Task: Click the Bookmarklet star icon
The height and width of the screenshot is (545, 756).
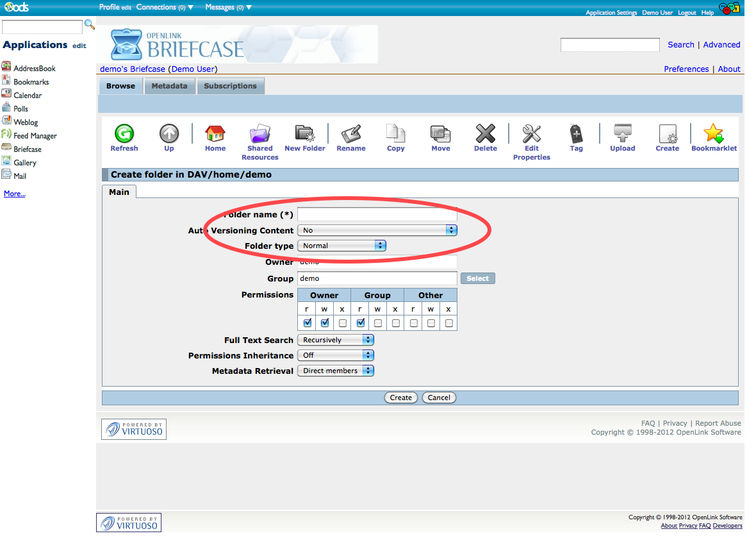Action: point(713,134)
